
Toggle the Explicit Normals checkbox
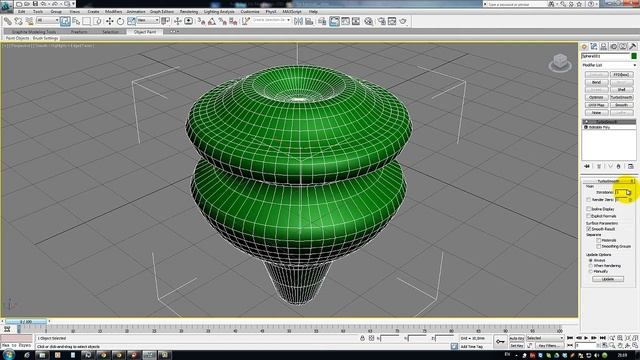click(589, 216)
